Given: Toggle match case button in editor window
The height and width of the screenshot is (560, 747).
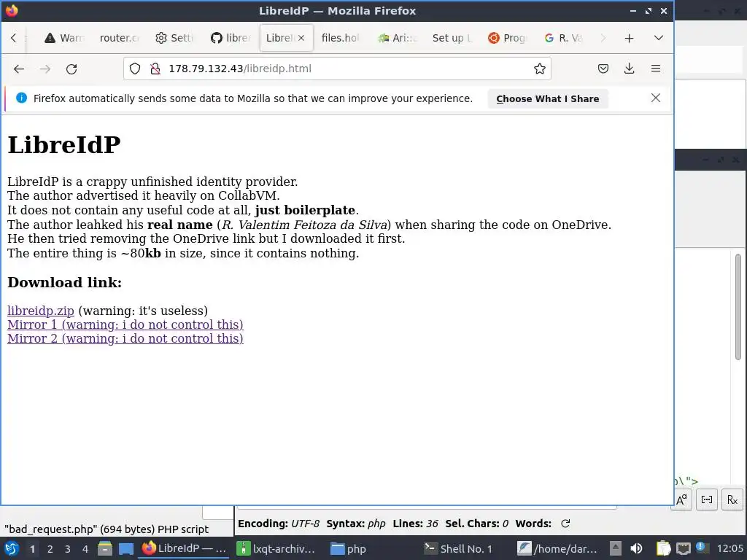Looking at the screenshot, I should [x=681, y=499].
